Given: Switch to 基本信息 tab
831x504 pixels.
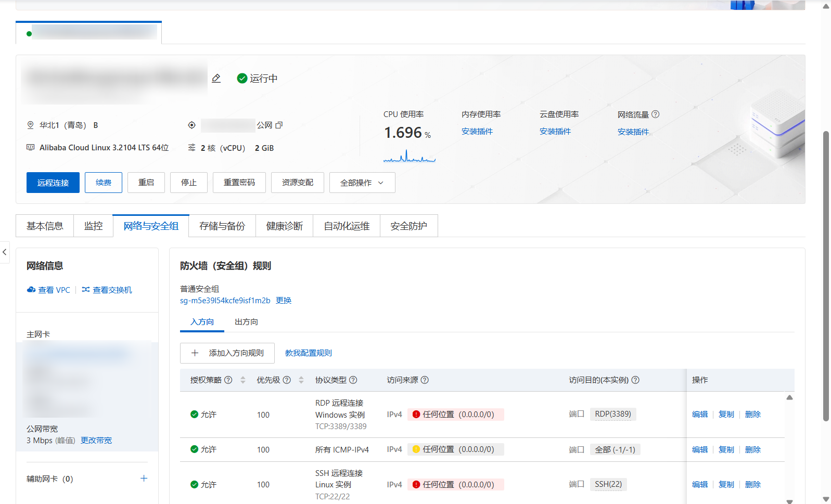Looking at the screenshot, I should pos(45,226).
